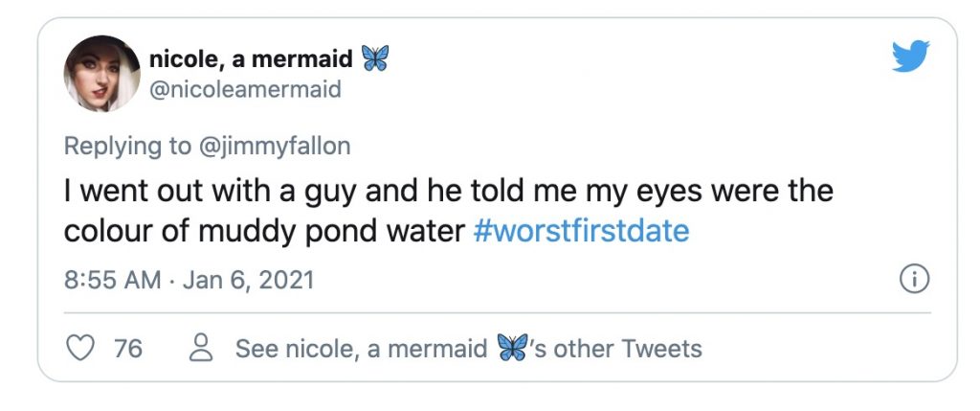Open the #worstfirstdate hashtag
Image resolution: width=980 pixels, height=411 pixels.
[581, 232]
